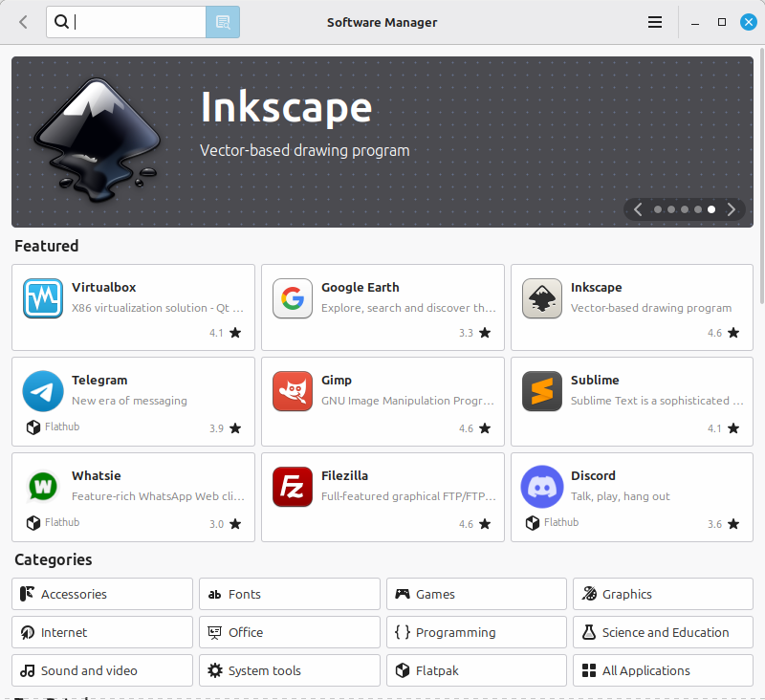Select the third banner page dot

[x=685, y=209]
